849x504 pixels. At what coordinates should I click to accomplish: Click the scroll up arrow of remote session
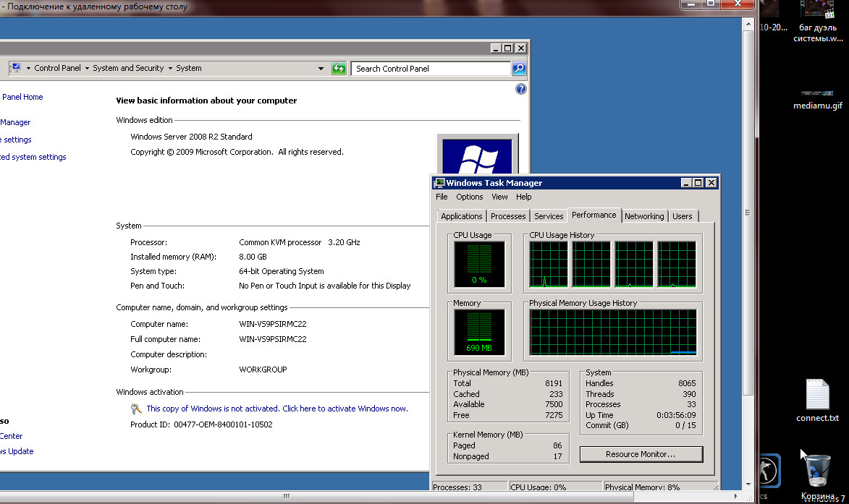point(748,24)
